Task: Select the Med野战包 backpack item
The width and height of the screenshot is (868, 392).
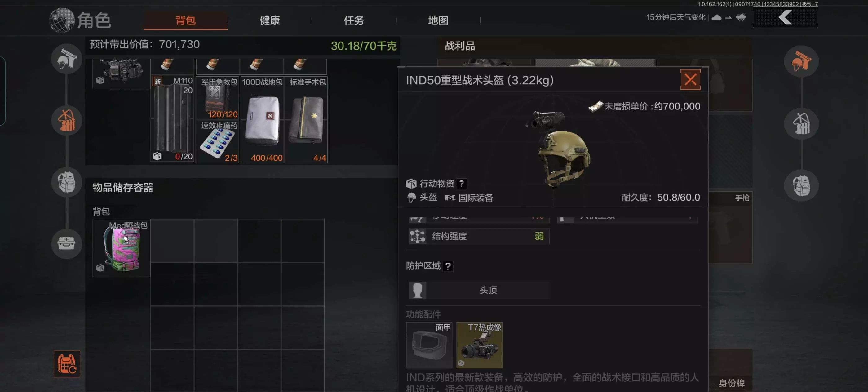Action: click(x=121, y=248)
